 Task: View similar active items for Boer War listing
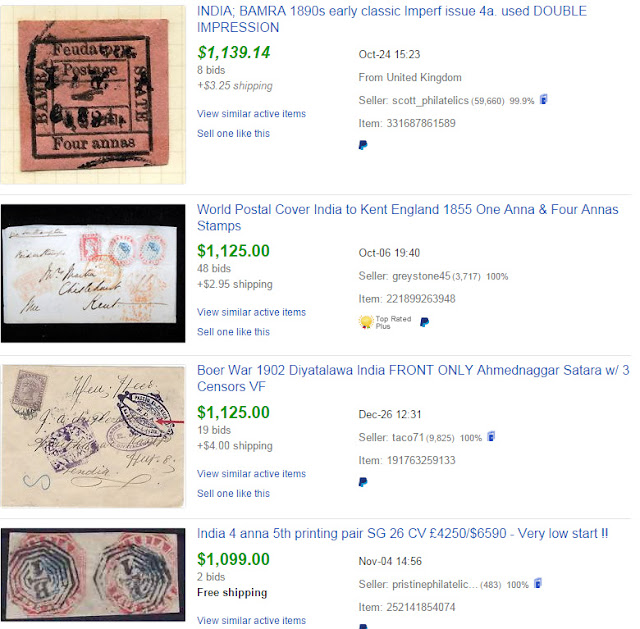click(251, 473)
